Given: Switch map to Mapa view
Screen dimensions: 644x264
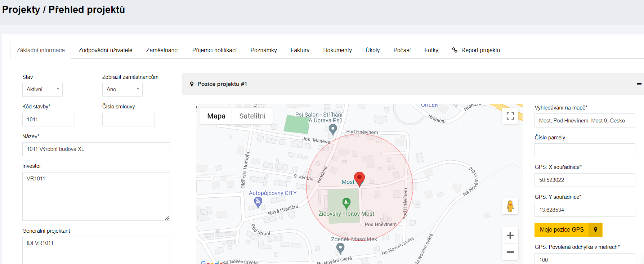Looking at the screenshot, I should (216, 116).
